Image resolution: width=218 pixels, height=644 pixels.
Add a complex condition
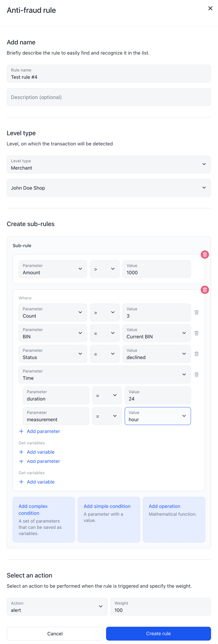point(44,519)
